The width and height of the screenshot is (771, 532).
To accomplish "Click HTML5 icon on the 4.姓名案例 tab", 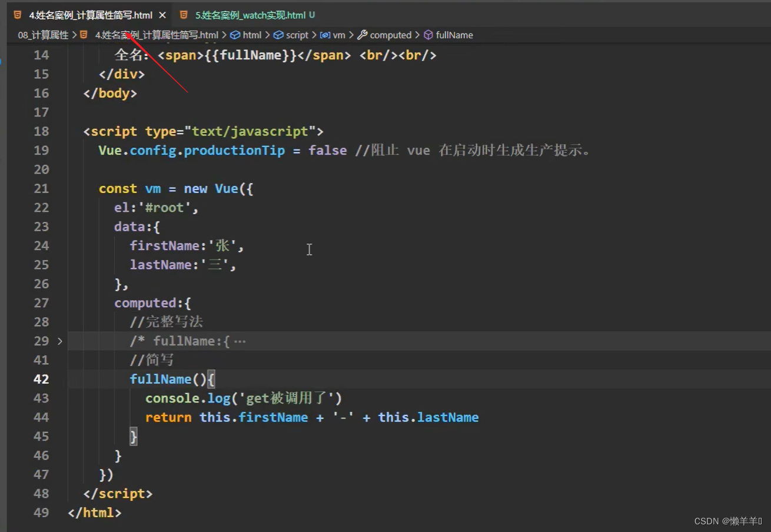I will click(x=18, y=15).
